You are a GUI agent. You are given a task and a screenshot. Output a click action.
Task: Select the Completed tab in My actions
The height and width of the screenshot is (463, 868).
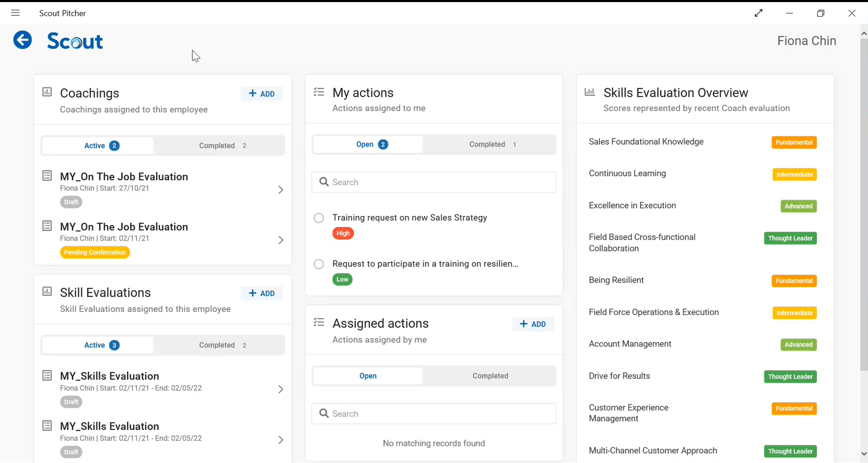click(x=492, y=145)
